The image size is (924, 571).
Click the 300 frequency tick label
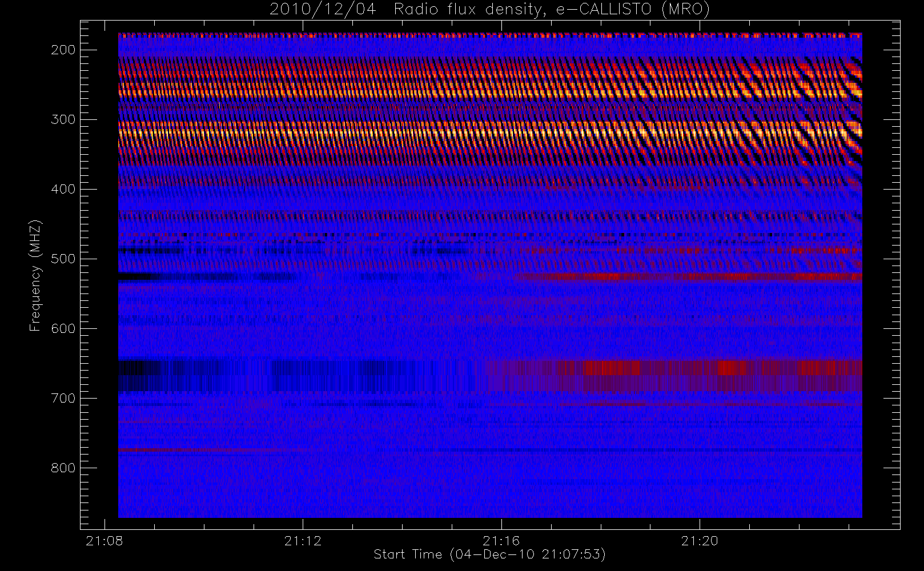point(63,119)
